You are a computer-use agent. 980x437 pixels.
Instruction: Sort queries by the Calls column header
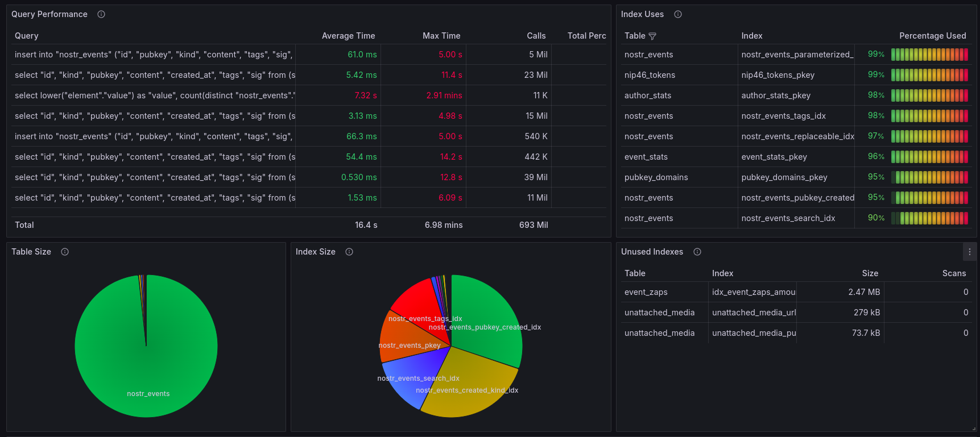pos(536,36)
